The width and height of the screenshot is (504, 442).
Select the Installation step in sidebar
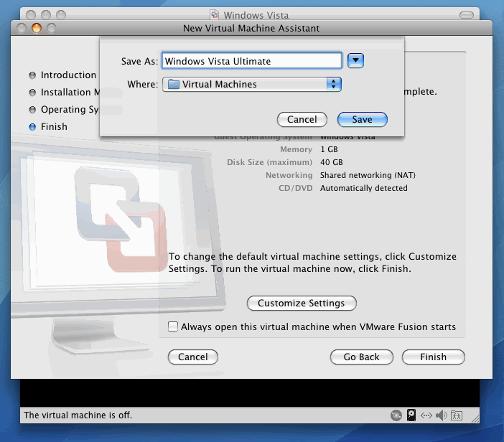[x=65, y=93]
